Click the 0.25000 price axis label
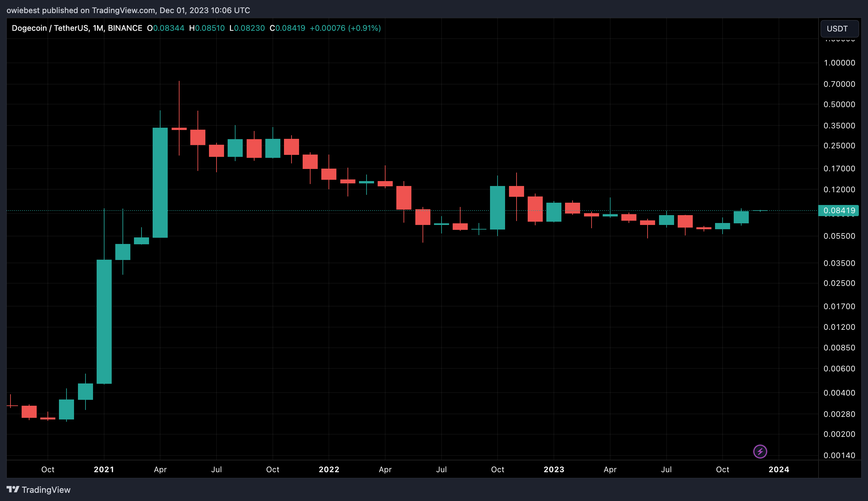This screenshot has width=868, height=501. (839, 145)
